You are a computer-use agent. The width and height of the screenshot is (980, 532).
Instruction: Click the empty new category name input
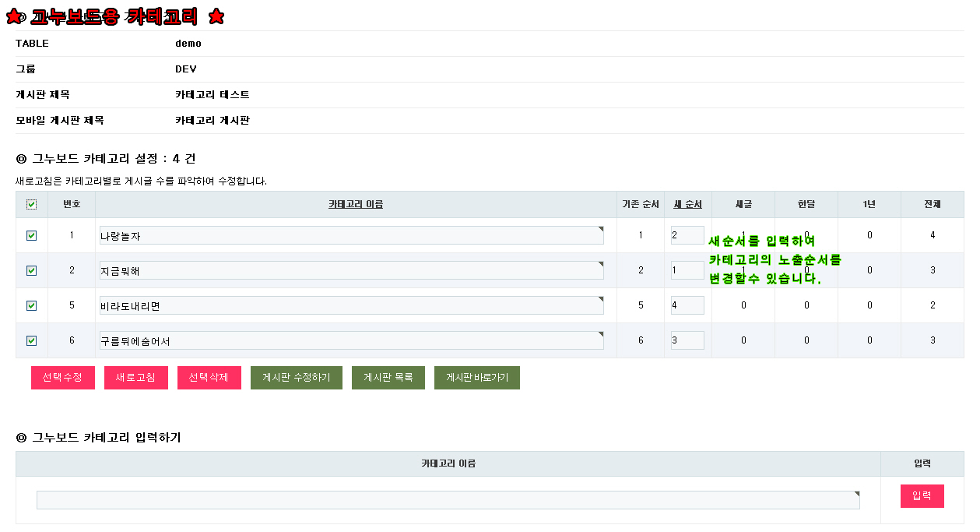point(448,500)
